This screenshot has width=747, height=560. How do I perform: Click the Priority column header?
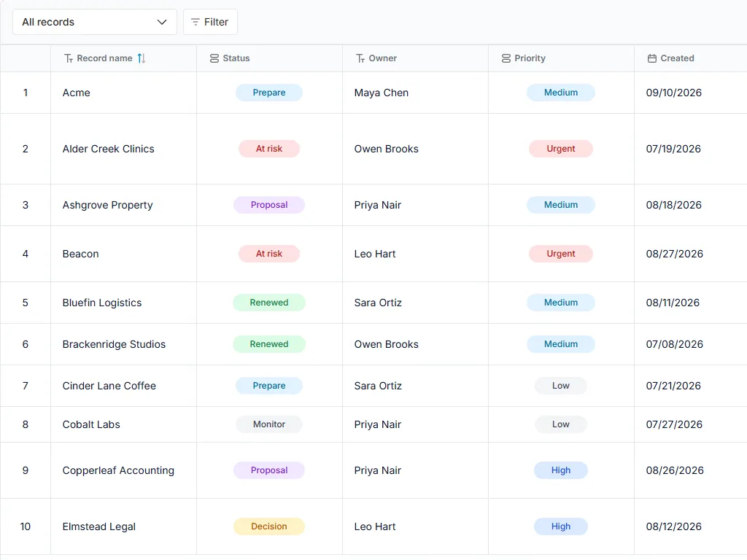pos(561,58)
